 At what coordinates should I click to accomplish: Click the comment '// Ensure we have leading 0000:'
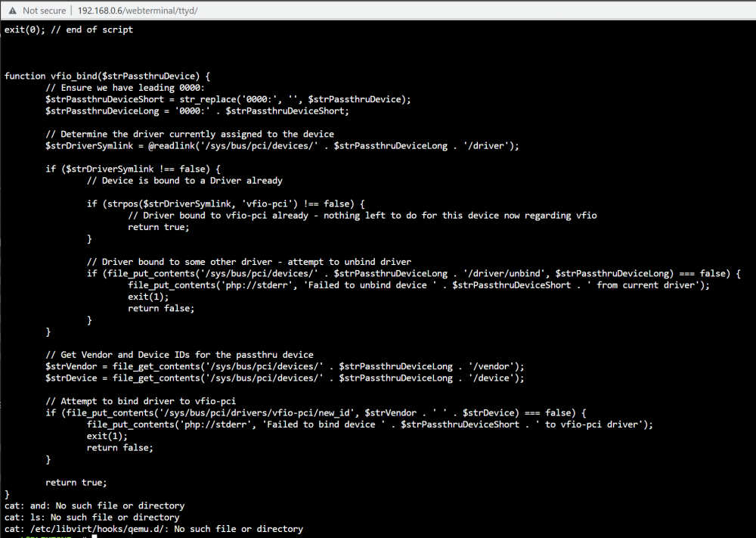click(125, 87)
